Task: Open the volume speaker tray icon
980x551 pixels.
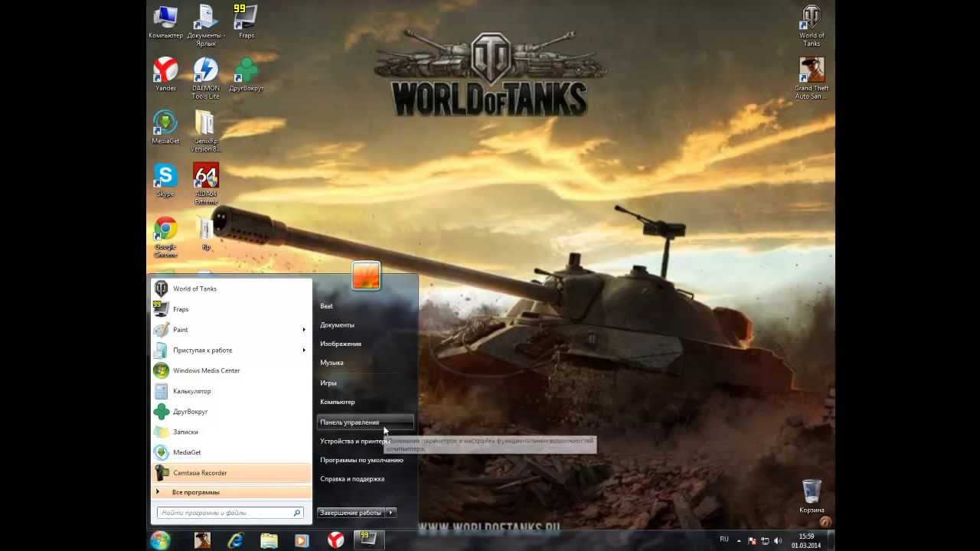Action: 778,540
